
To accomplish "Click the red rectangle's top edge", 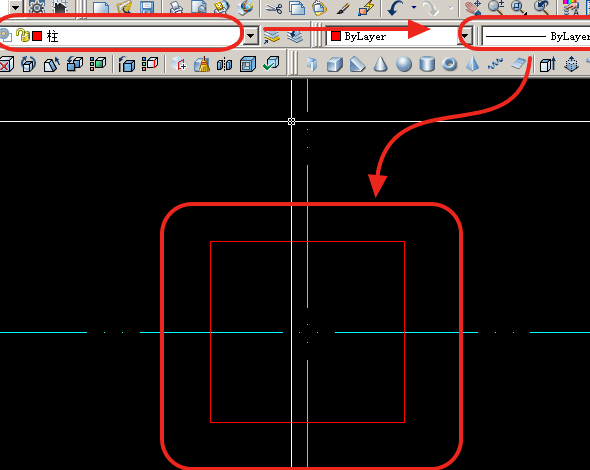I will 307,242.
